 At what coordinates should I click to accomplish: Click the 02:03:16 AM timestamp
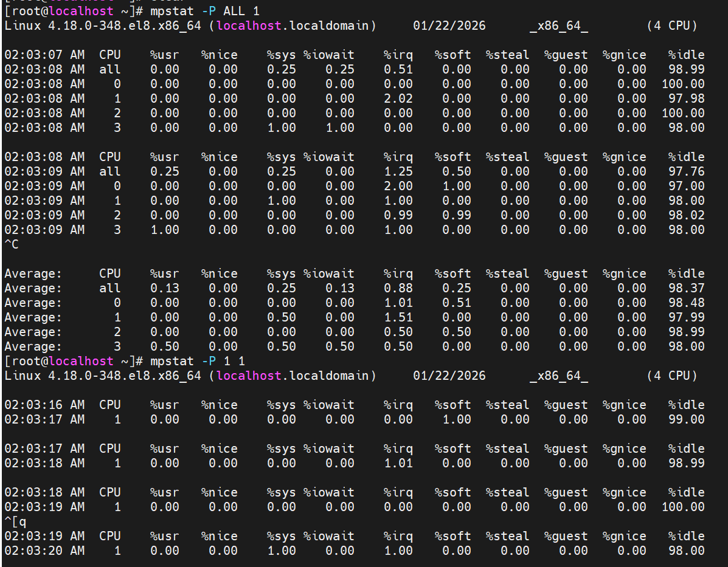[x=44, y=405]
